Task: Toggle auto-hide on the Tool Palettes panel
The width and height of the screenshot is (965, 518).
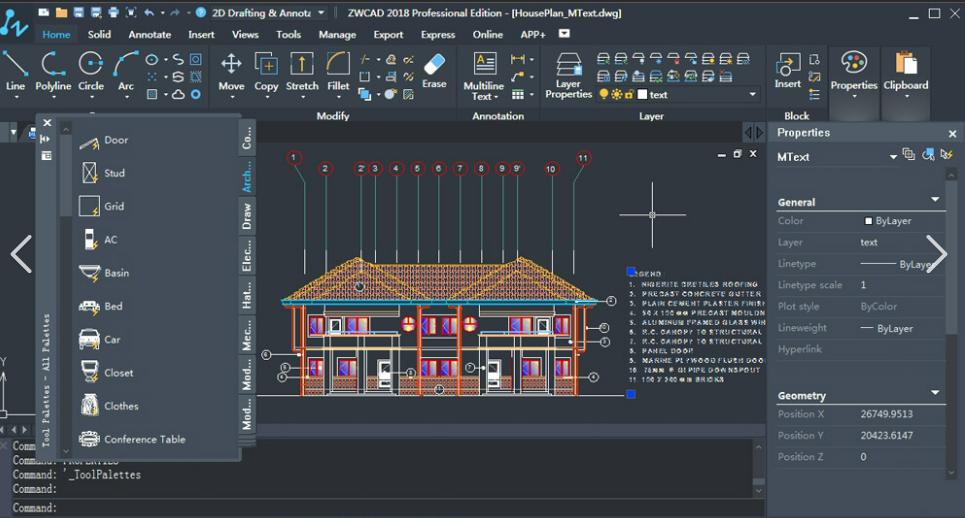Action: click(x=46, y=139)
